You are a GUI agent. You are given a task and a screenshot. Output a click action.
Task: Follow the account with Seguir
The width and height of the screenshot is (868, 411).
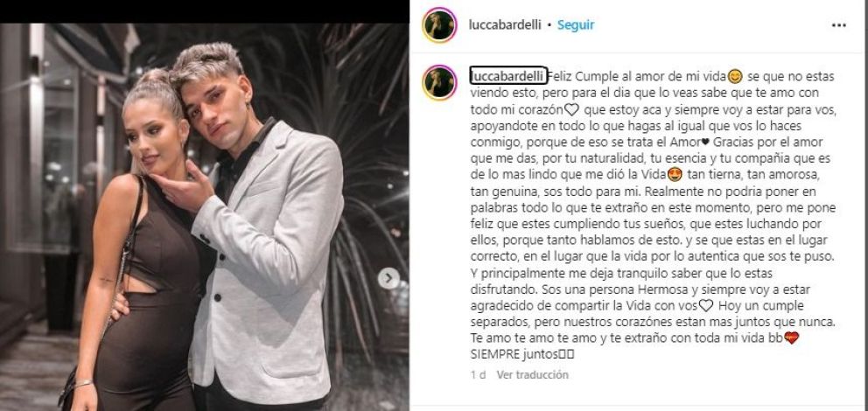click(576, 24)
